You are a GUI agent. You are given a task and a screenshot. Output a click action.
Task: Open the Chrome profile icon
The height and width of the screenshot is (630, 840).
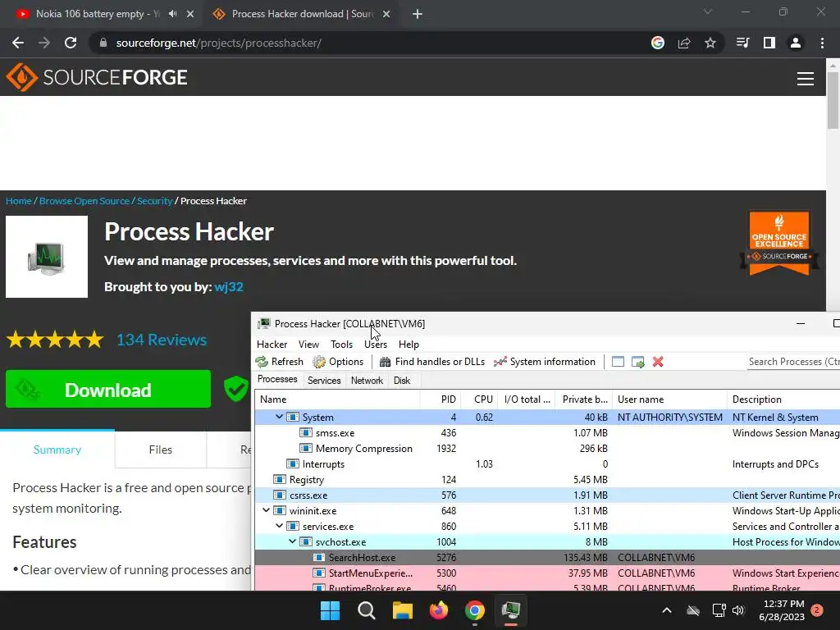coord(796,43)
